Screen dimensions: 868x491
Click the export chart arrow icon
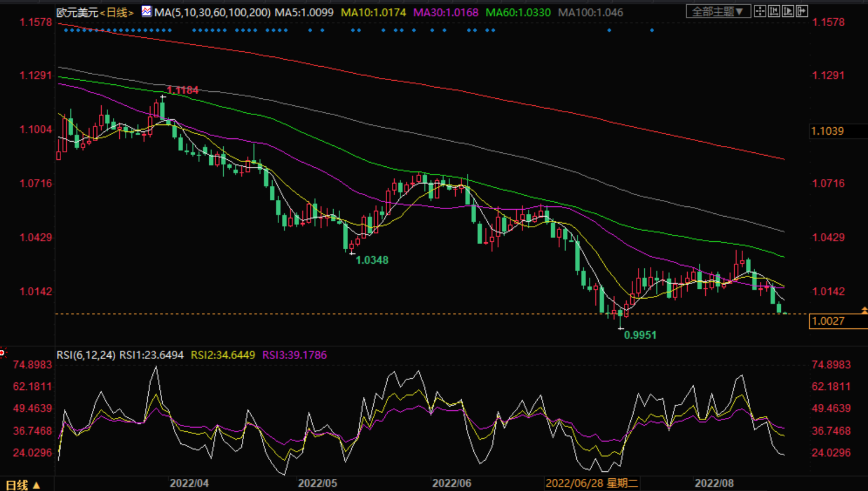[802, 12]
